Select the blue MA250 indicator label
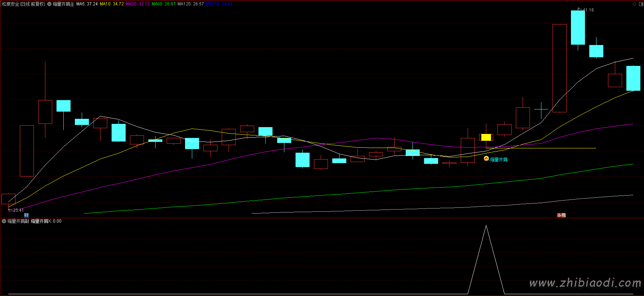 click(x=219, y=4)
